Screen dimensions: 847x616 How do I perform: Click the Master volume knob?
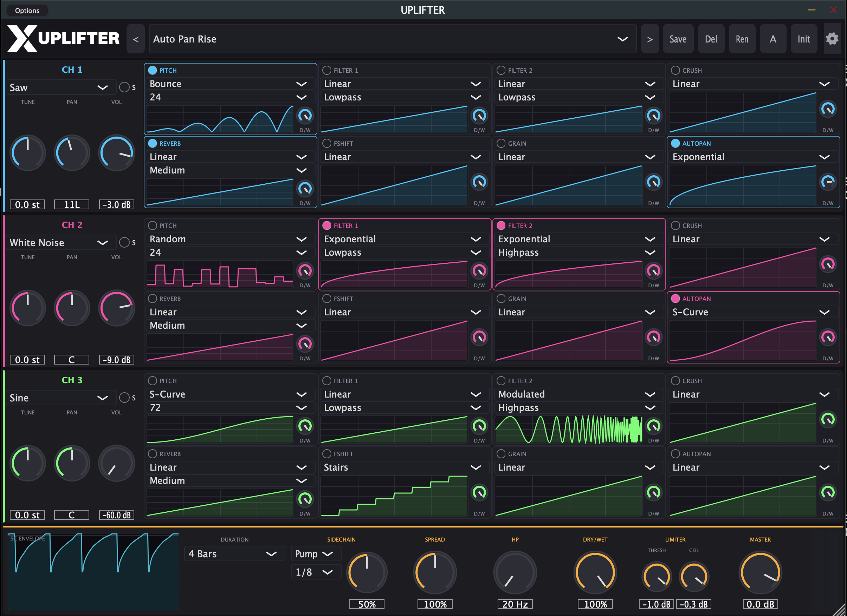[x=760, y=573]
